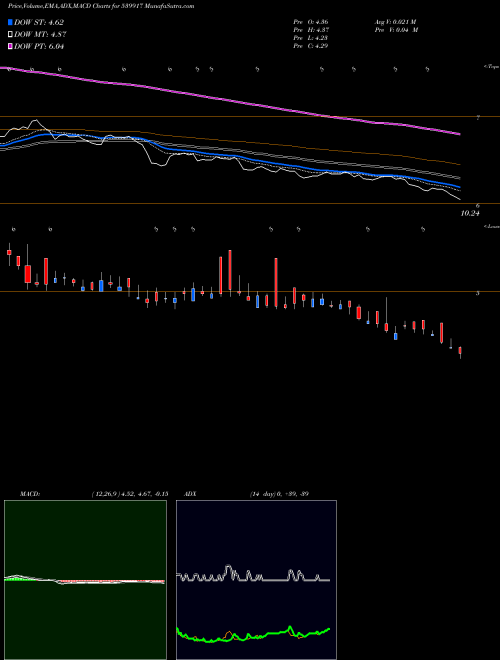Click the 'MACD:' panel label

point(29,494)
